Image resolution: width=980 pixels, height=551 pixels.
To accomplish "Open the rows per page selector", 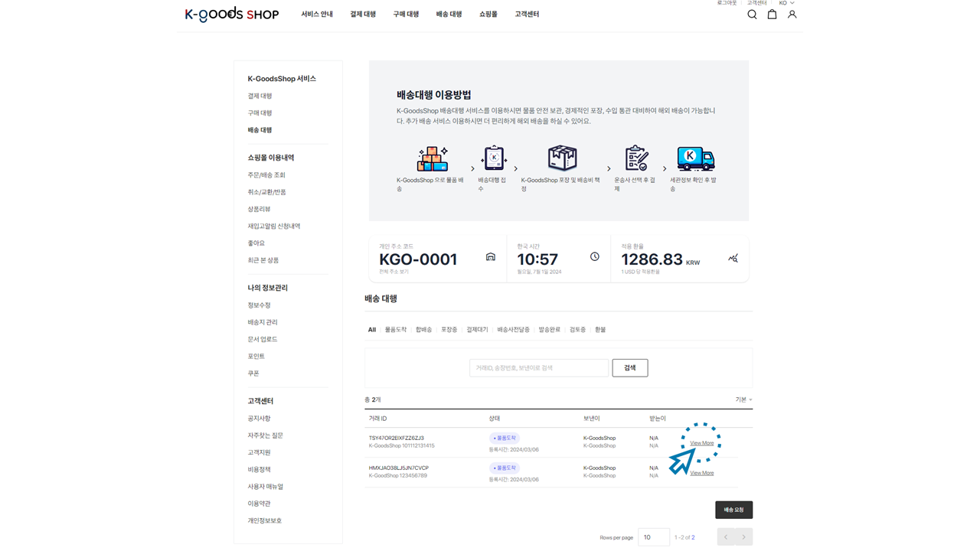I will 654,537.
